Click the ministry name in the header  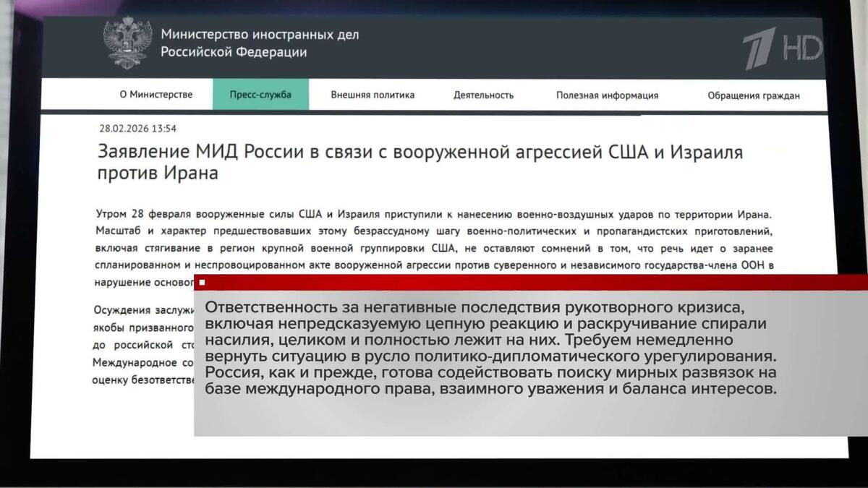(260, 42)
